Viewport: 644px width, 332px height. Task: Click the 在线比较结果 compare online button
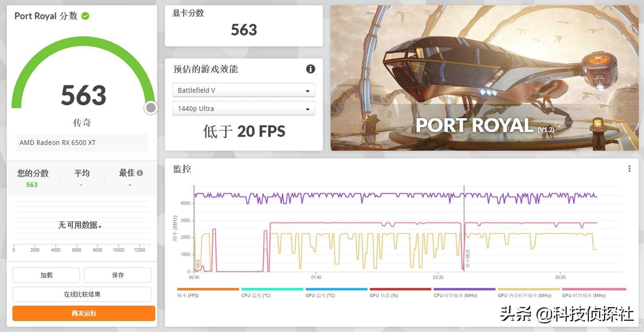[82, 294]
